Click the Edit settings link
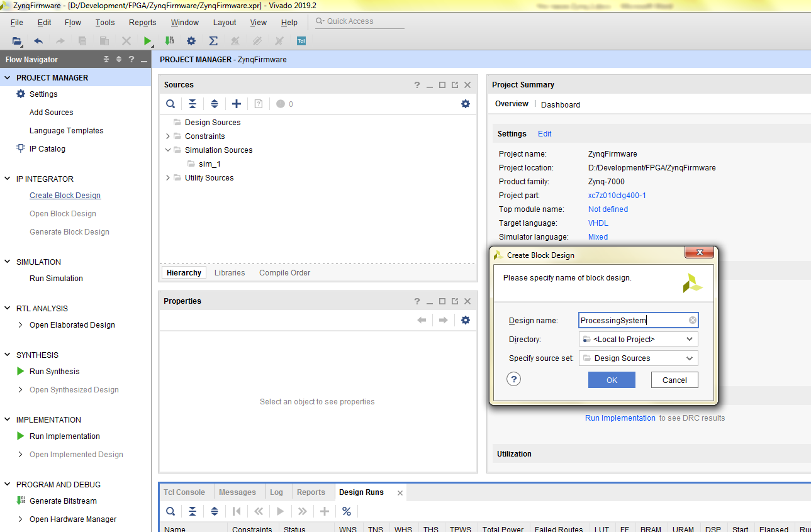 [545, 134]
